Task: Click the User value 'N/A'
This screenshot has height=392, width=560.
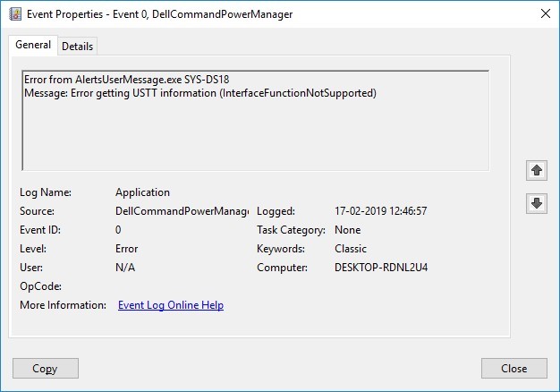Action: tap(125, 268)
